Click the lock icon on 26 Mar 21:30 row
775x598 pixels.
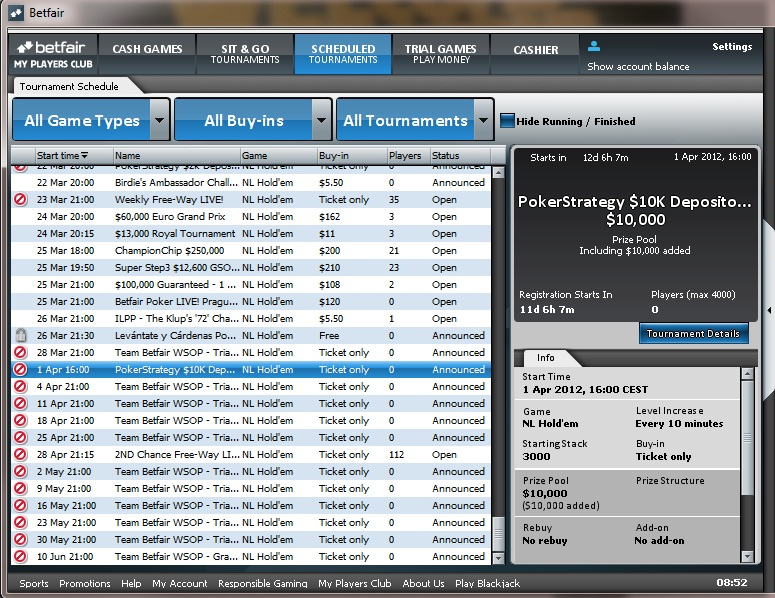point(20,336)
